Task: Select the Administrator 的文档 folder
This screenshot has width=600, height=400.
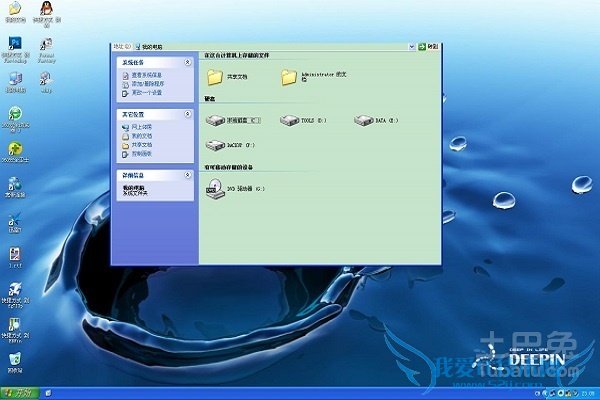Action: pyautogui.click(x=314, y=77)
